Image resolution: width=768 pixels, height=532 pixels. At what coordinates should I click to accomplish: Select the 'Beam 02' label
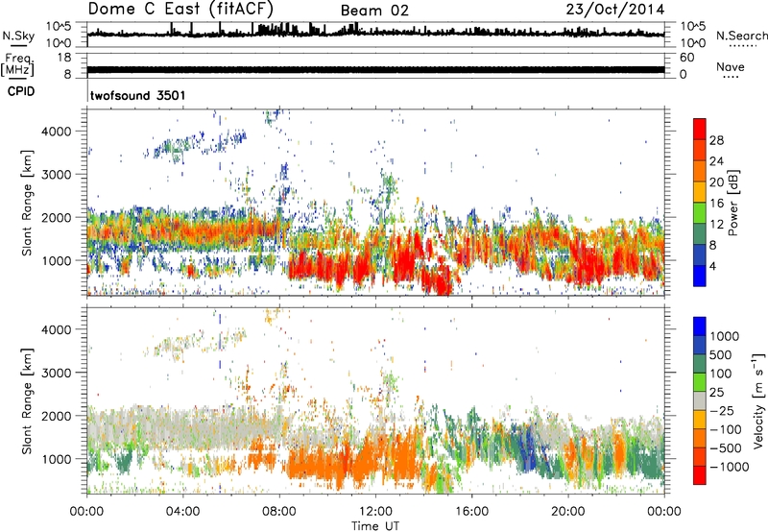[374, 11]
